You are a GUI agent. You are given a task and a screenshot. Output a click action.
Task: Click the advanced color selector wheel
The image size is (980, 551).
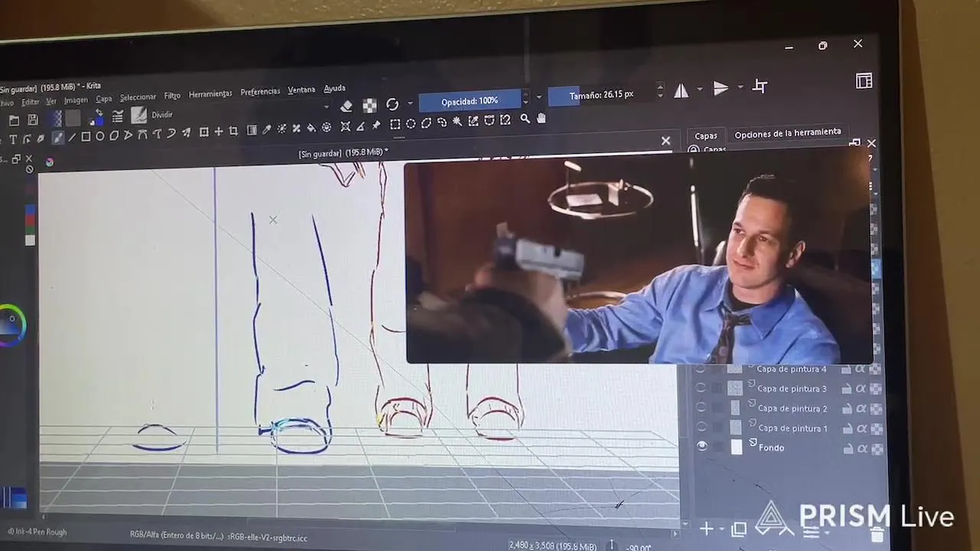click(x=11, y=325)
